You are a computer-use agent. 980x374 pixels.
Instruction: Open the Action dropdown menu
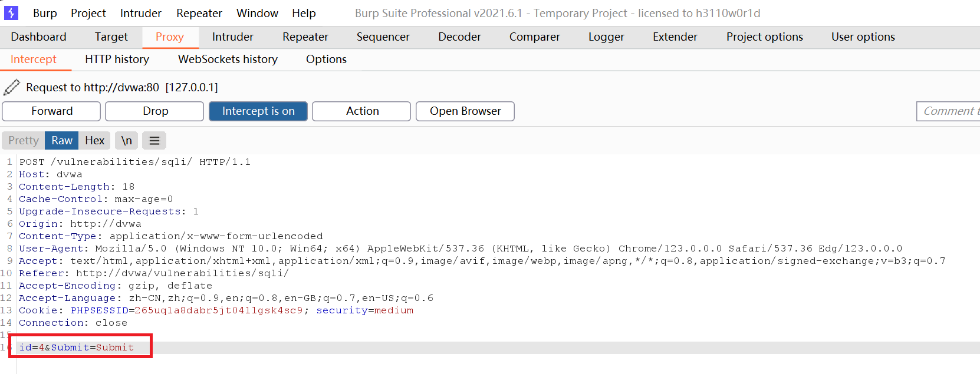pos(362,111)
